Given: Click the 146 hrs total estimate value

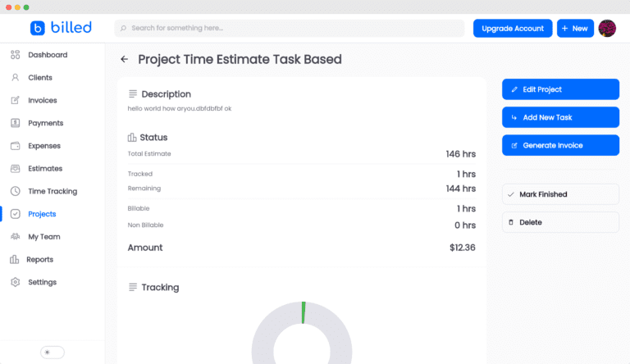Looking at the screenshot, I should pos(461,154).
